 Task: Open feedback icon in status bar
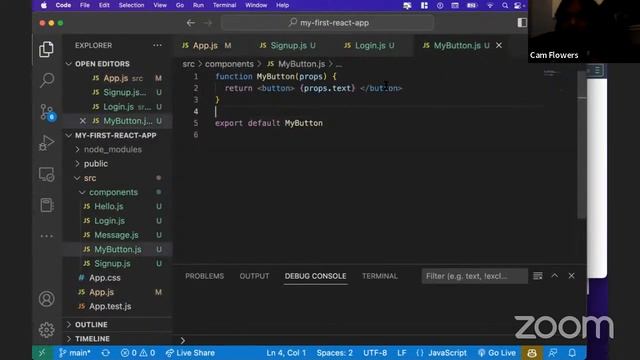553,353
